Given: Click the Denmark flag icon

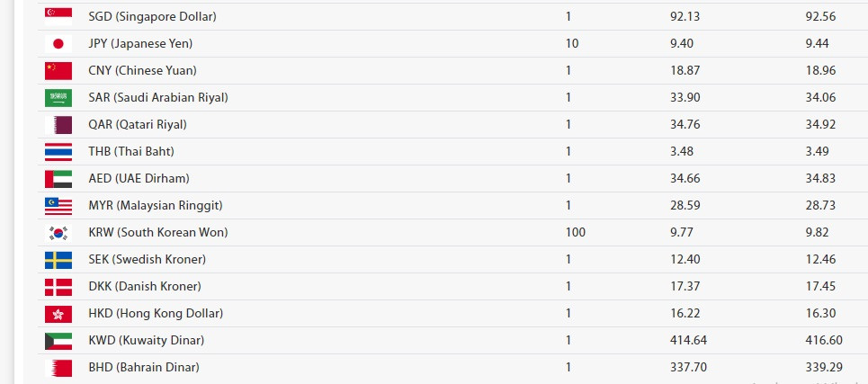Looking at the screenshot, I should [x=58, y=287].
